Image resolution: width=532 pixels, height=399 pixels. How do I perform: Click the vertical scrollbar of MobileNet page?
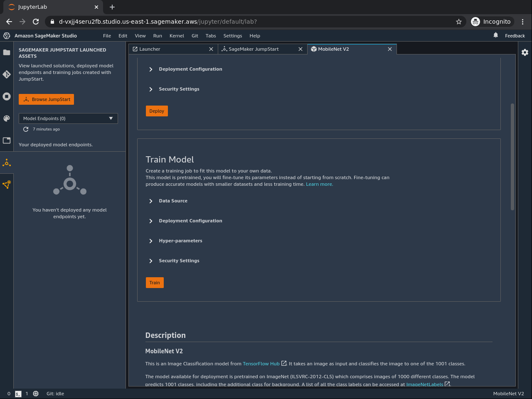(x=512, y=157)
